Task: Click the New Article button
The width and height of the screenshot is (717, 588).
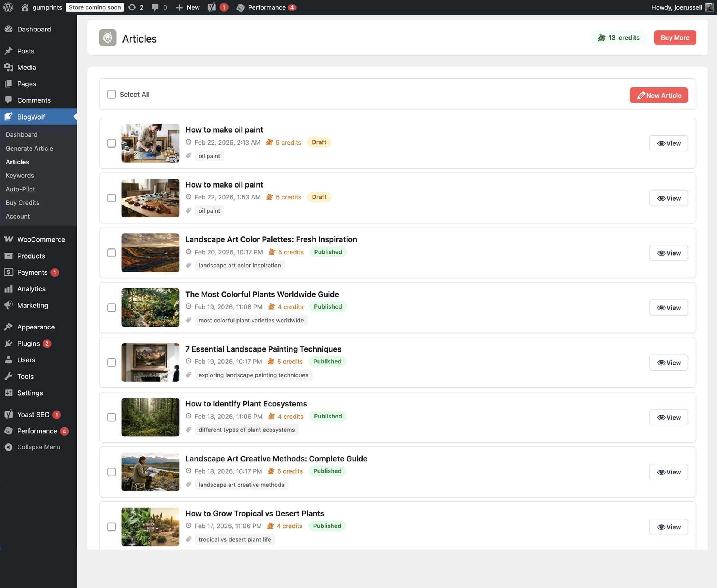Action: tap(659, 95)
